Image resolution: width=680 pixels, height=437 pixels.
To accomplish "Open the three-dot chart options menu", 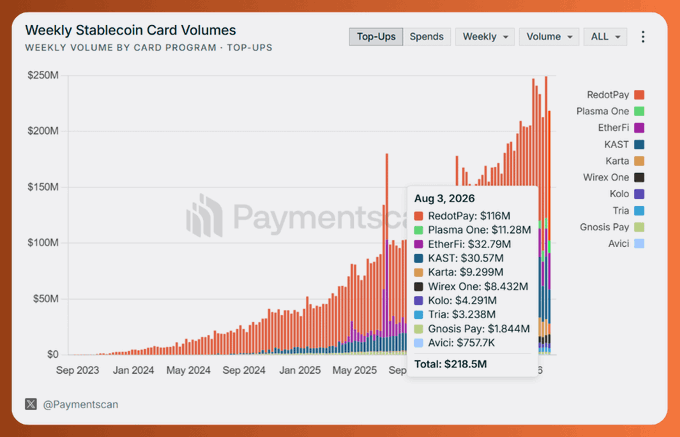I will click(643, 37).
